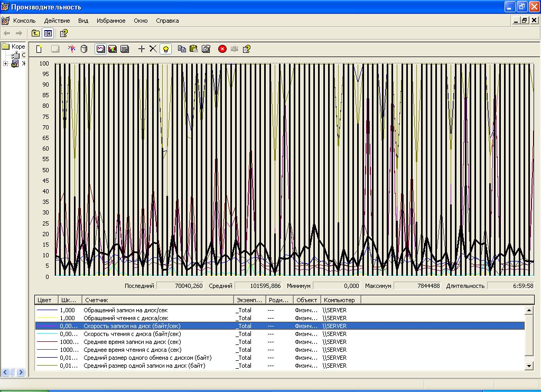541x392 pixels.
Task: Click the red Freeze Display button
Action: [222, 49]
